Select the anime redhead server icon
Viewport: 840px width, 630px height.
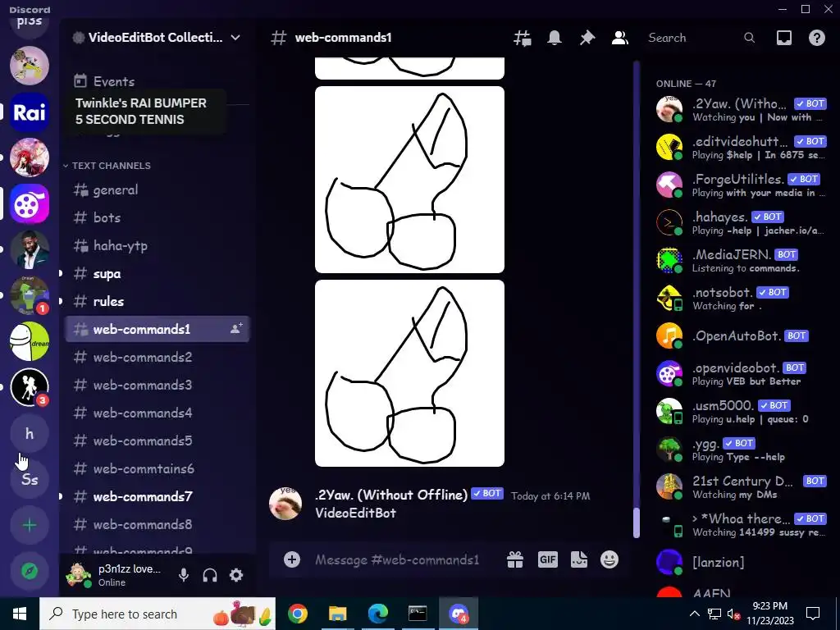(x=30, y=157)
